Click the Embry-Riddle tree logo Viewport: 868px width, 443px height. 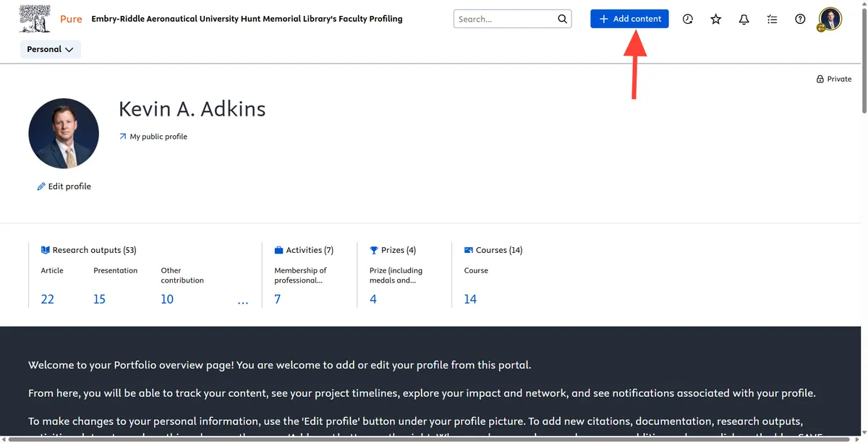[x=35, y=19]
